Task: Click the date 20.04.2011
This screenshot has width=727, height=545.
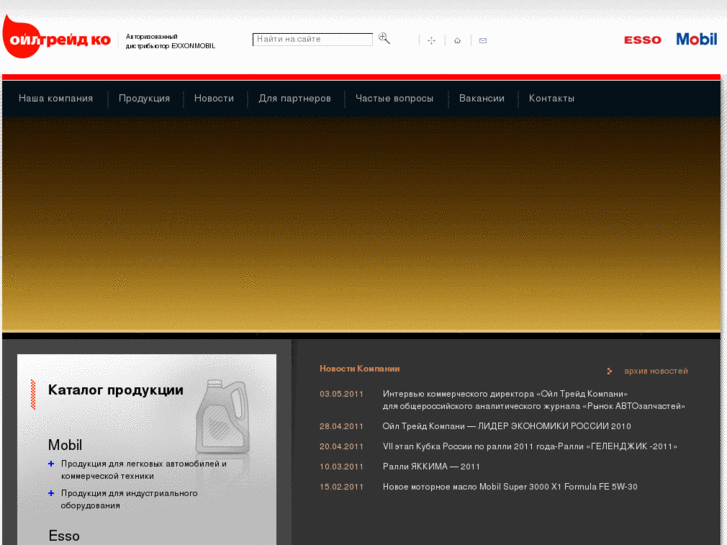Action: pyautogui.click(x=341, y=447)
